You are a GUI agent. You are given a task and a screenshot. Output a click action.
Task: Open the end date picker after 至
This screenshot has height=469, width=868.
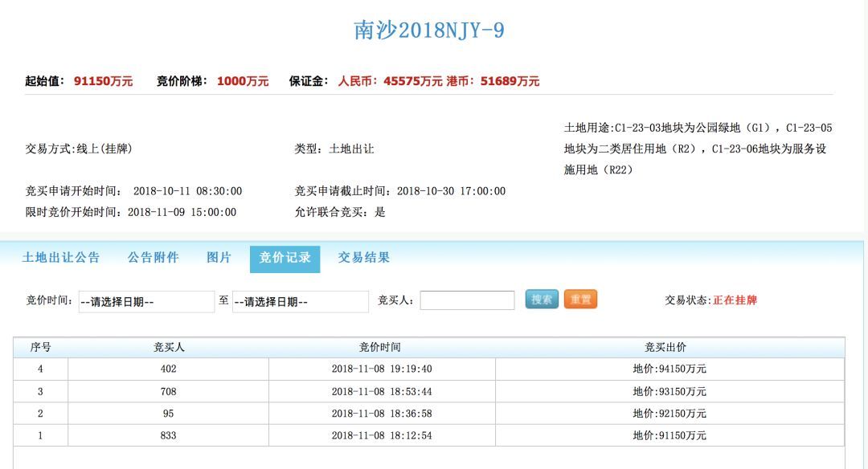300,302
